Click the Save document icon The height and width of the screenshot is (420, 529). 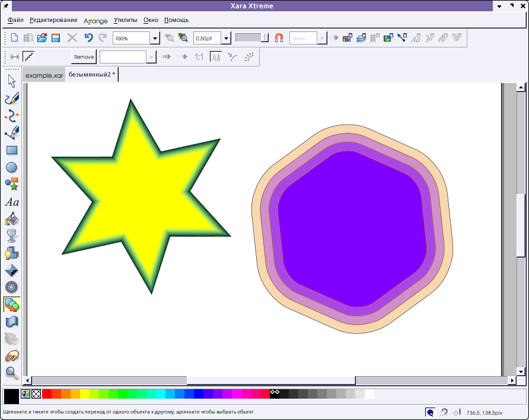[56, 38]
